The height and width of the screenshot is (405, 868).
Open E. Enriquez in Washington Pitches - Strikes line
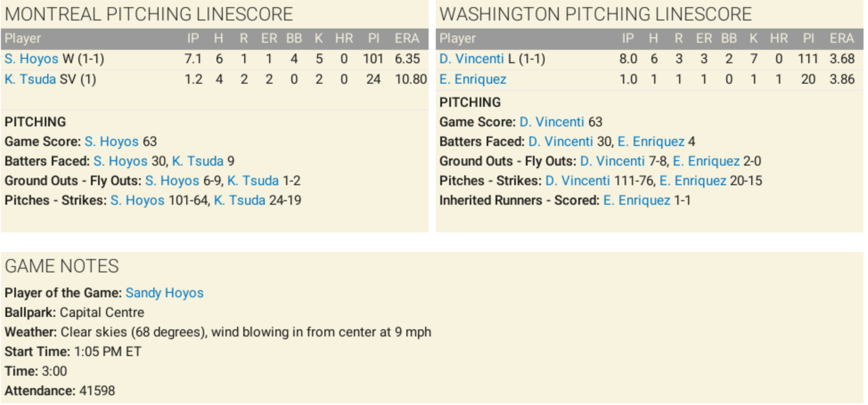point(693,181)
